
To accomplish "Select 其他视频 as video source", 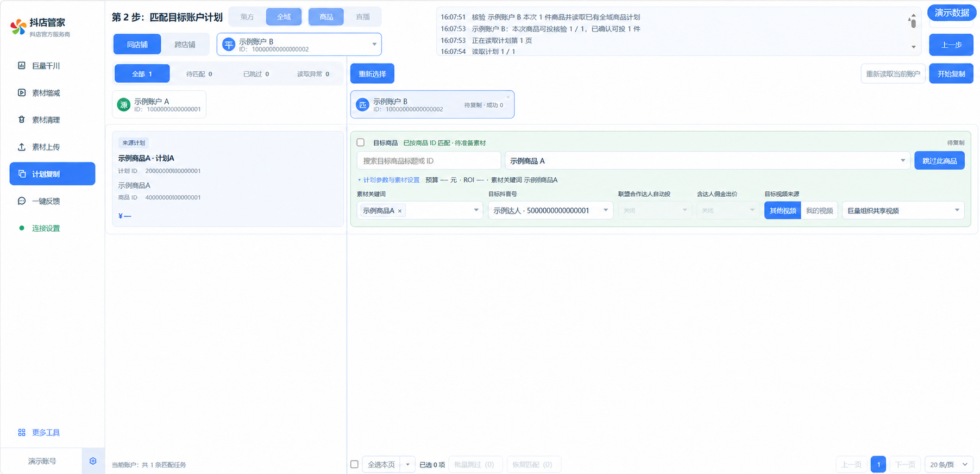I will pyautogui.click(x=783, y=210).
